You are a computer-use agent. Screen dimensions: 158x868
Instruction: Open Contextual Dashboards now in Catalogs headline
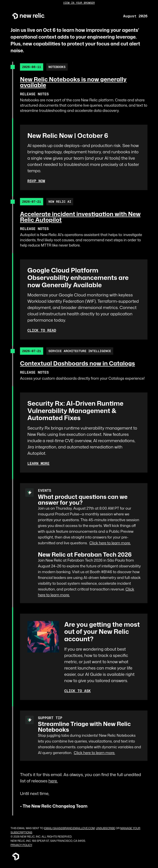(77, 363)
